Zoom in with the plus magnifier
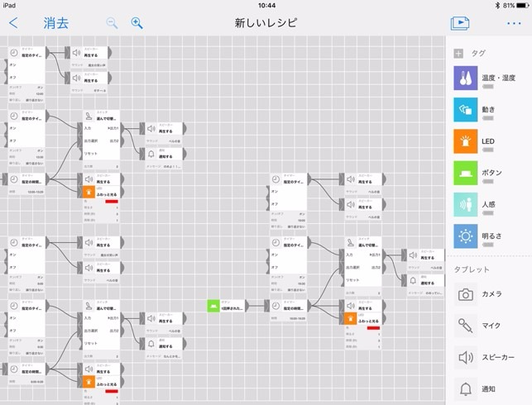The width and height of the screenshot is (532, 405). pos(137,23)
